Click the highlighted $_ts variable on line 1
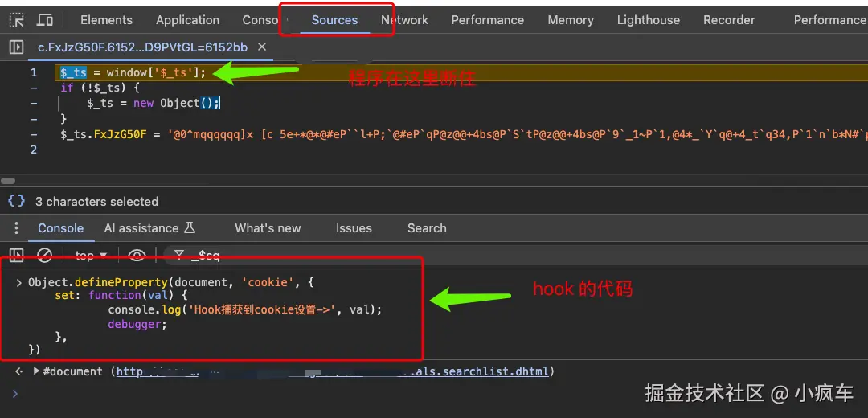This screenshot has width=868, height=418. tap(74, 72)
